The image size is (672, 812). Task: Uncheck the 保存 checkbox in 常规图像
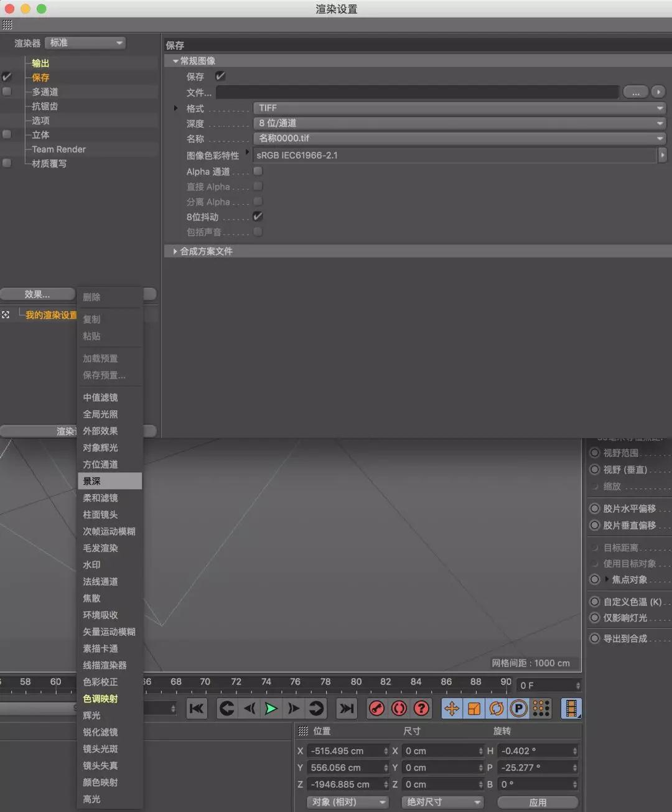point(220,76)
